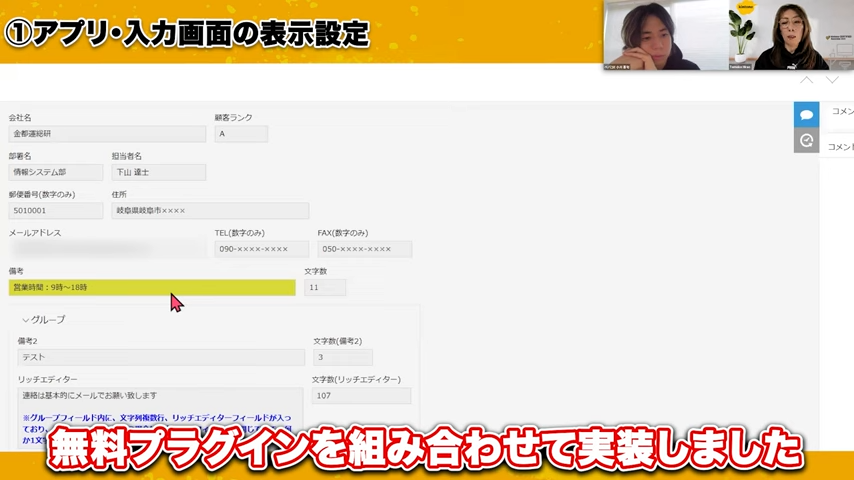This screenshot has height=480, width=854.
Task: Click the 住所 field with 岐阜県岐阜市
Action: [x=210, y=210]
